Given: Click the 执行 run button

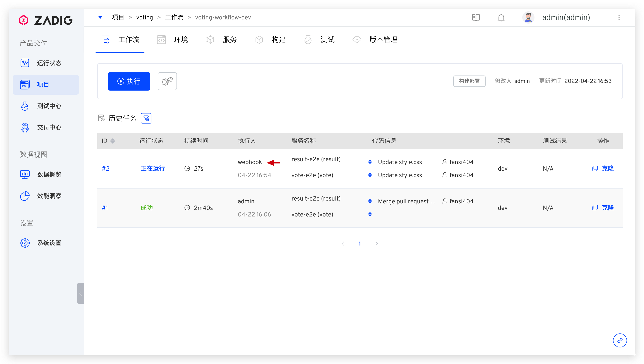Looking at the screenshot, I should click(129, 81).
